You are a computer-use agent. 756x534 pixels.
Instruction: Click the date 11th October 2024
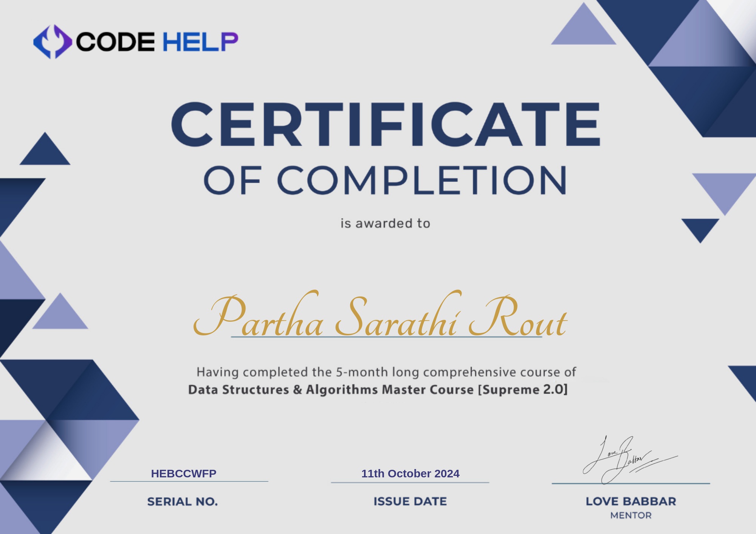click(x=410, y=474)
